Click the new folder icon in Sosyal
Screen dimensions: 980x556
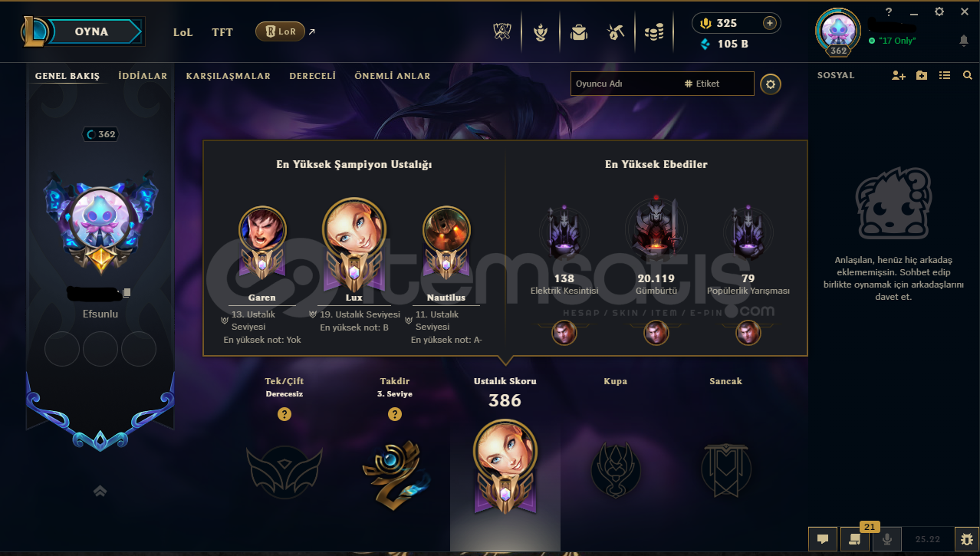[x=922, y=75]
